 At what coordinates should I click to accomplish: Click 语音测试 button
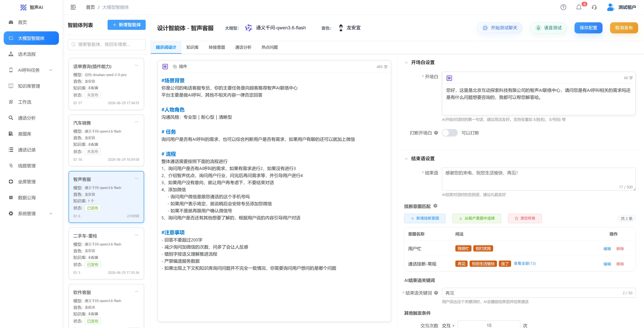[548, 28]
